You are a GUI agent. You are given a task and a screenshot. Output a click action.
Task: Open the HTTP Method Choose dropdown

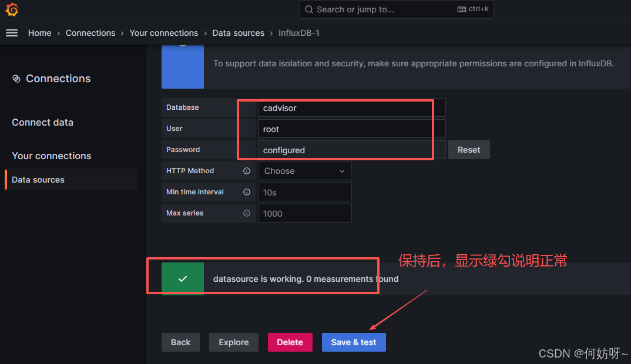point(305,171)
